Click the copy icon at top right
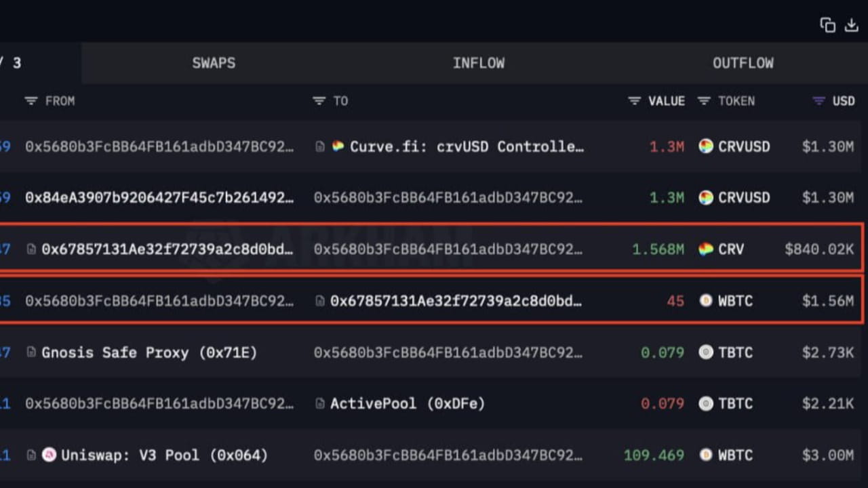Image resolution: width=868 pixels, height=488 pixels. click(827, 25)
